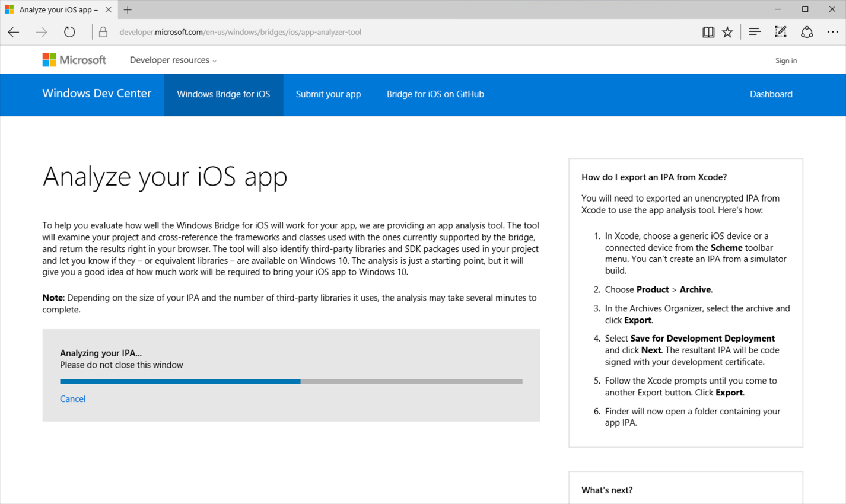
Task: Open the Hub lines icon
Action: click(755, 32)
